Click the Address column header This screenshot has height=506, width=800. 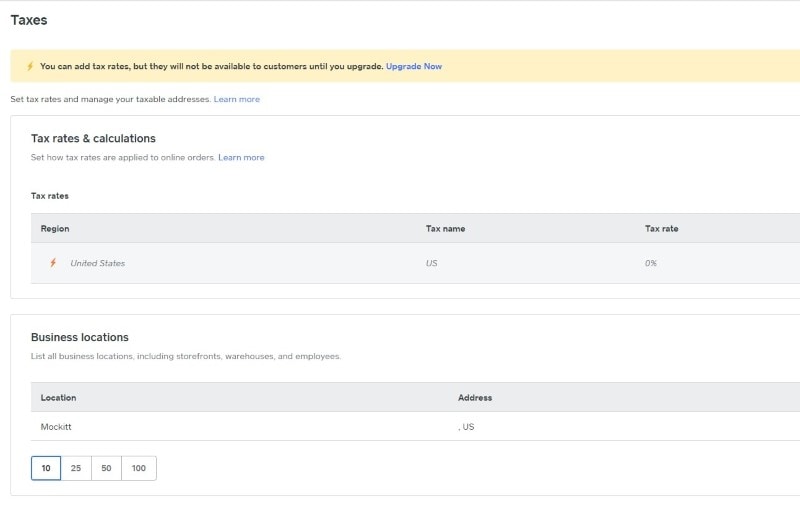coord(475,398)
